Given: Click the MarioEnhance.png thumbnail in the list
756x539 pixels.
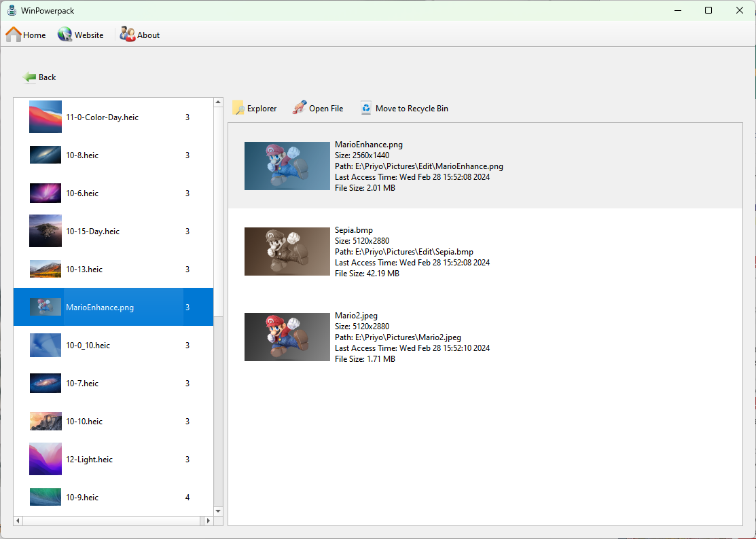Looking at the screenshot, I should click(46, 307).
